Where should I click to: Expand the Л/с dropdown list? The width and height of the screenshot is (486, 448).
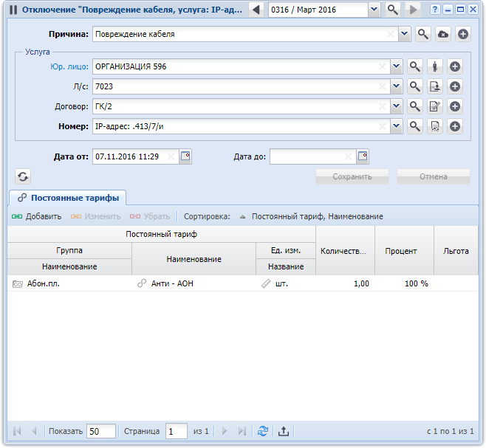coord(396,86)
